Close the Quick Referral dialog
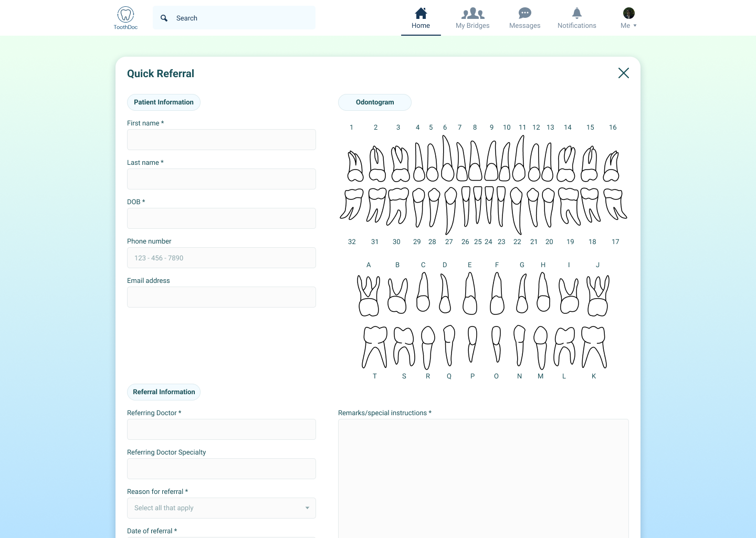Viewport: 756px width, 538px height. tap(624, 73)
